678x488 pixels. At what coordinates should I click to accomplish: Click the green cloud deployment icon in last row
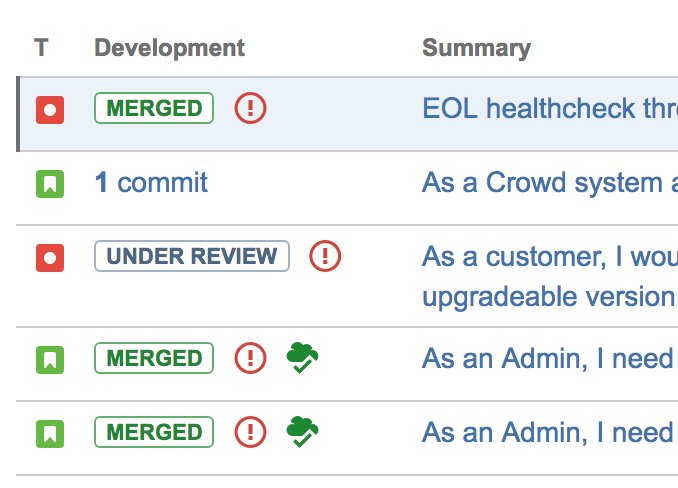(x=303, y=432)
